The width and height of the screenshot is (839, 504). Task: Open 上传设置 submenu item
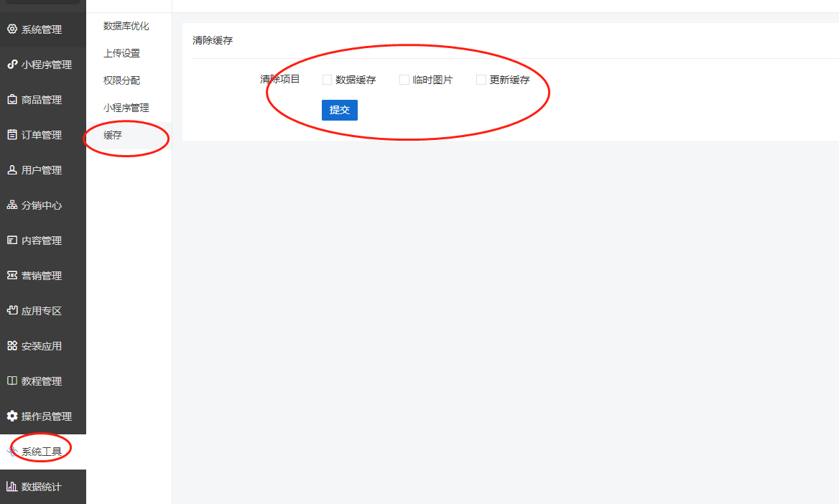coord(122,53)
